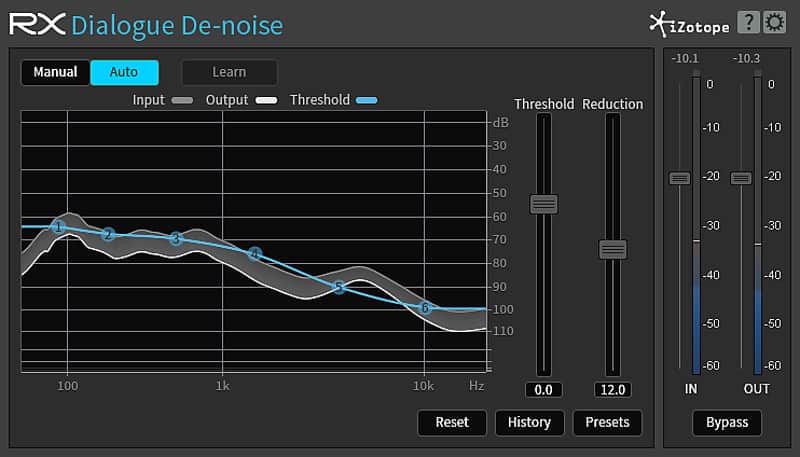This screenshot has height=457, width=800.
Task: Click the Threshold slider handle
Action: point(543,204)
